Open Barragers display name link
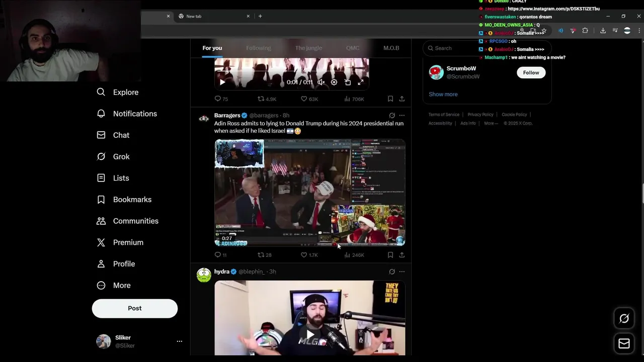Image resolution: width=644 pixels, height=362 pixels. click(x=227, y=115)
